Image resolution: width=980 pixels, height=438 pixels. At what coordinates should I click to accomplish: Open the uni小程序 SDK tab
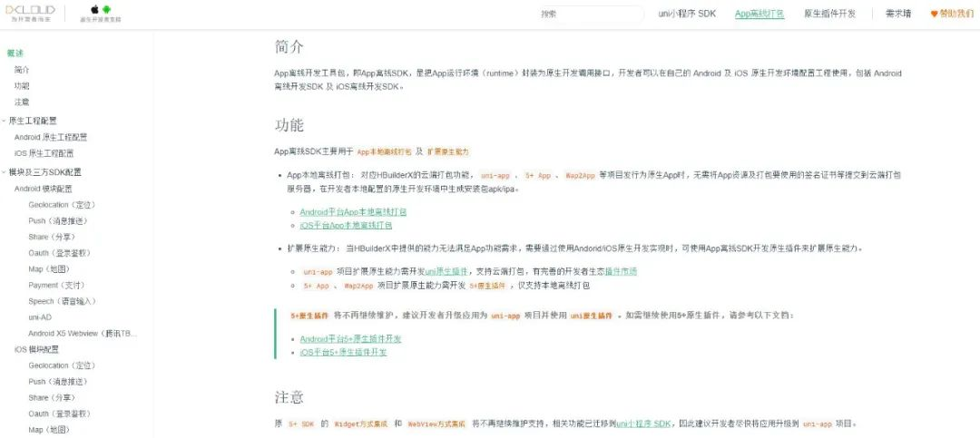coord(687,14)
